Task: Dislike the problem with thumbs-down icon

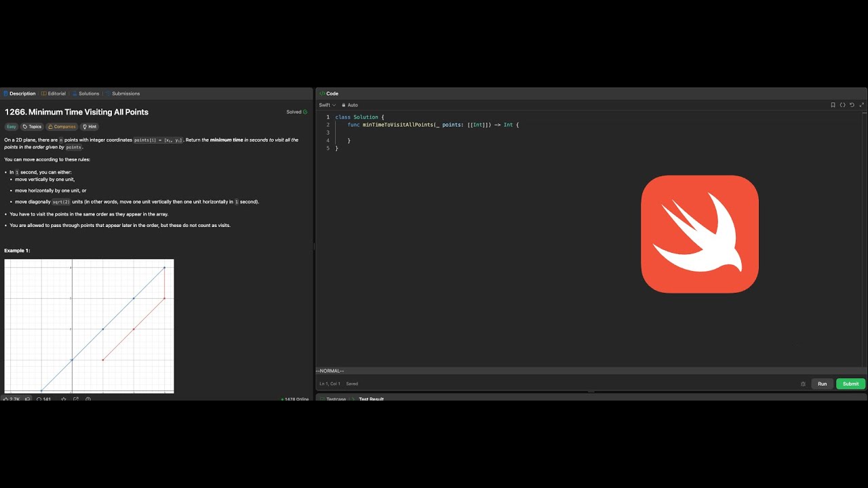Action: [28, 399]
